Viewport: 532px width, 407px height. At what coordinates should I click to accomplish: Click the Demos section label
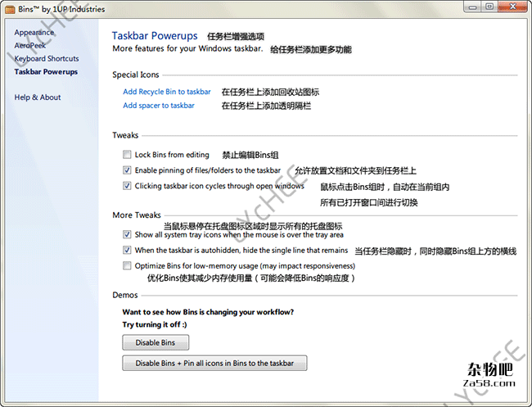[x=125, y=295]
